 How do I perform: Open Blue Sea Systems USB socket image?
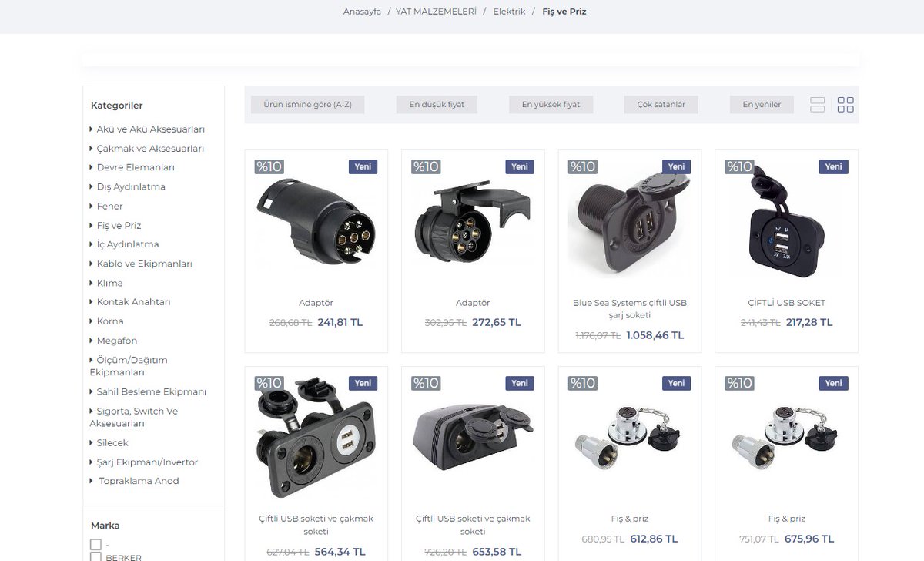[x=630, y=221]
